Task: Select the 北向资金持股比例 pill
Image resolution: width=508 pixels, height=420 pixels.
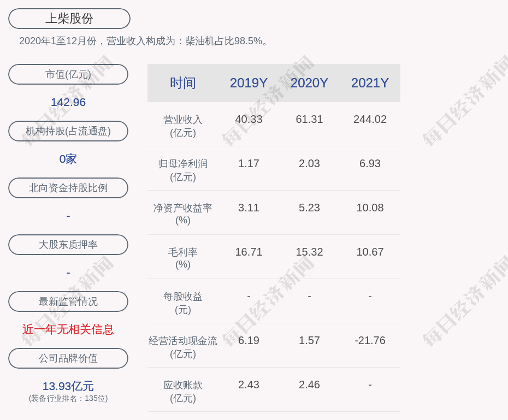Action: tap(68, 188)
